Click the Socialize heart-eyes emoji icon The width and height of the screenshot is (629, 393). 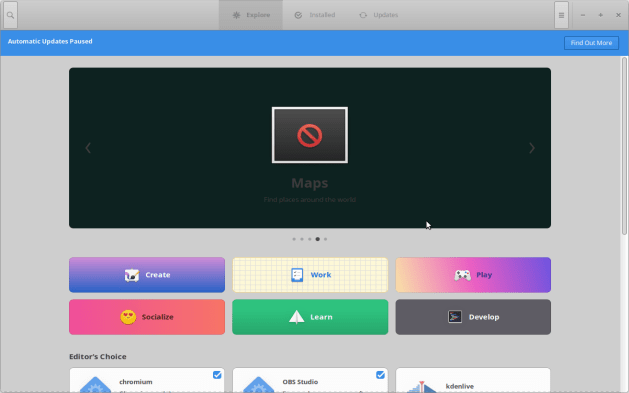click(128, 317)
